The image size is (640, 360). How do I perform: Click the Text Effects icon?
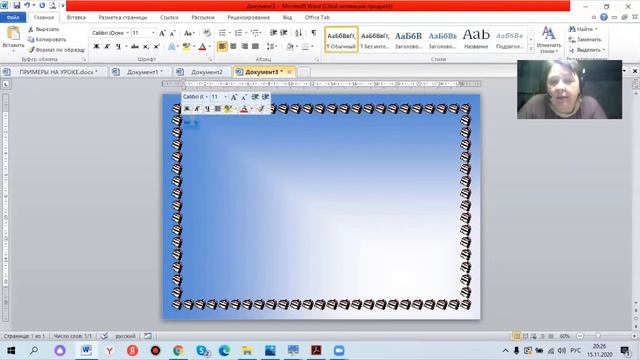172,47
